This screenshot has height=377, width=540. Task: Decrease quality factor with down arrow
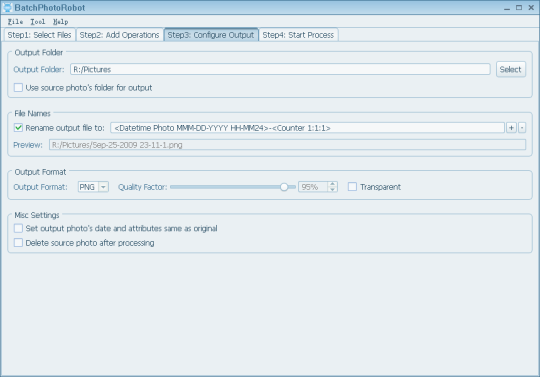(332, 189)
